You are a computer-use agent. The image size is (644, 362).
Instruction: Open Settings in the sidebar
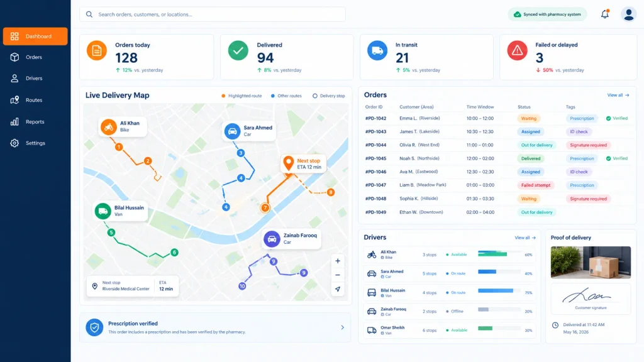tap(35, 143)
